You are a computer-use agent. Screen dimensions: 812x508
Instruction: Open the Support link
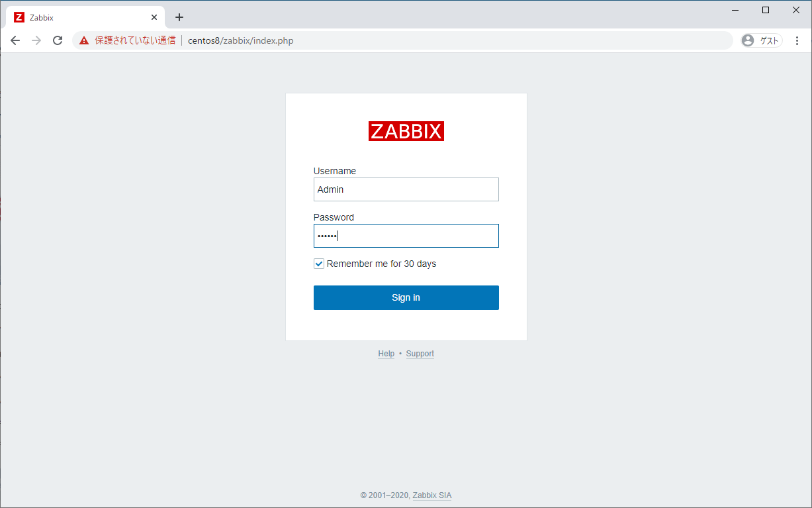420,354
